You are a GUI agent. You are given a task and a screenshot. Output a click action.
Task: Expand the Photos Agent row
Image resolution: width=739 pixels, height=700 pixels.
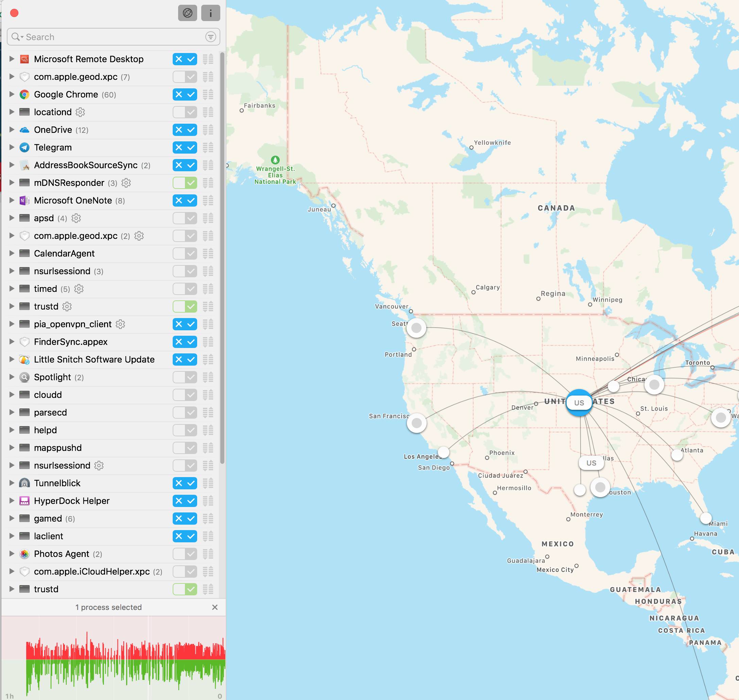12,554
